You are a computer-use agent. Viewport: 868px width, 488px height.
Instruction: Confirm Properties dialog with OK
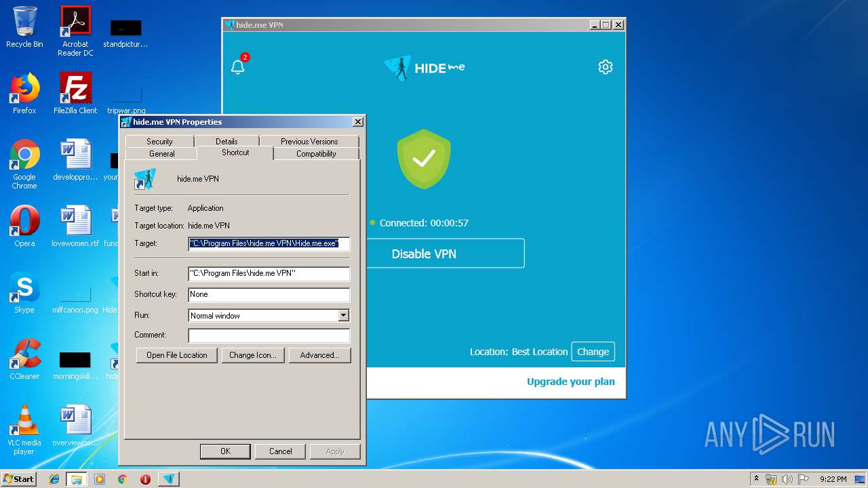click(x=225, y=451)
